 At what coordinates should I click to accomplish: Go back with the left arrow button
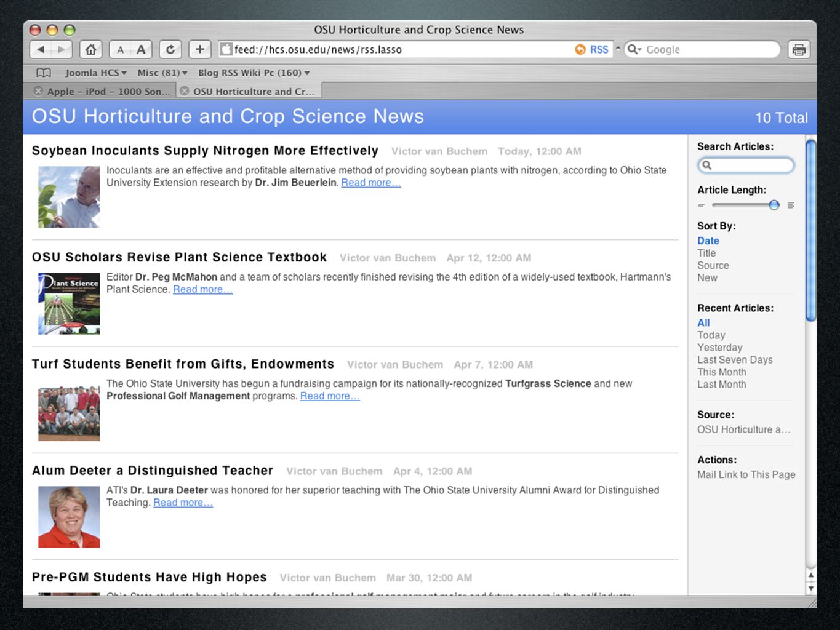click(x=41, y=49)
